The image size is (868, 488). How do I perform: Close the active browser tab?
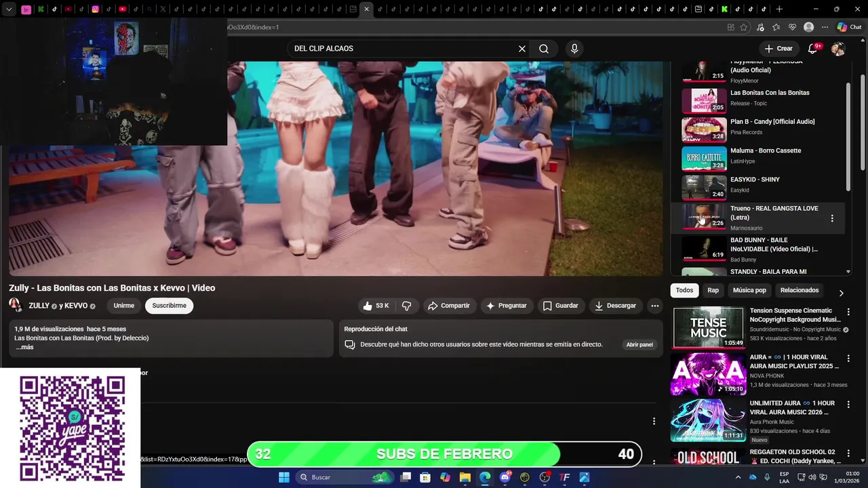(x=366, y=9)
